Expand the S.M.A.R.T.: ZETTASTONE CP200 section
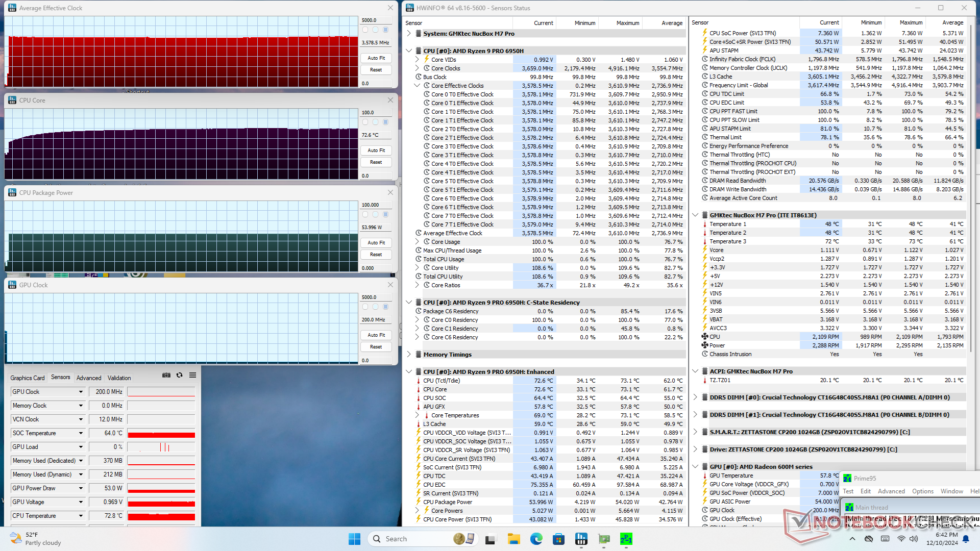Image resolution: width=980 pixels, height=551 pixels. click(x=695, y=432)
